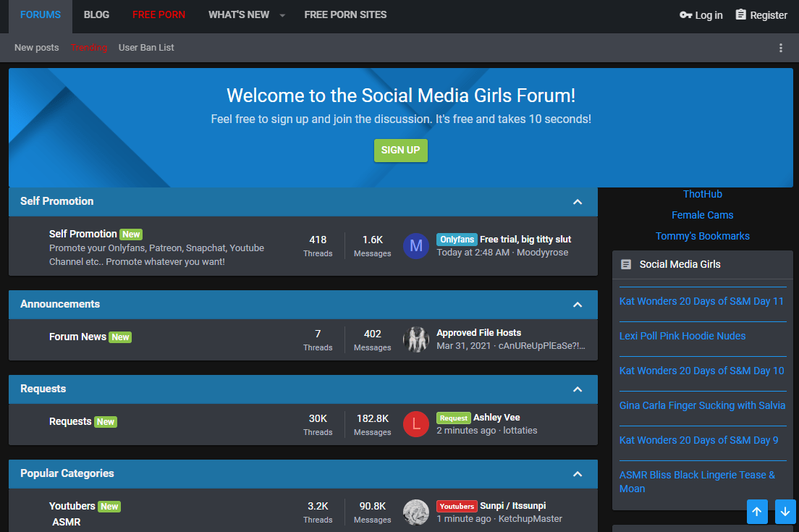Click the lottaties L avatar
Viewport: 799px width, 532px height.
(x=416, y=424)
